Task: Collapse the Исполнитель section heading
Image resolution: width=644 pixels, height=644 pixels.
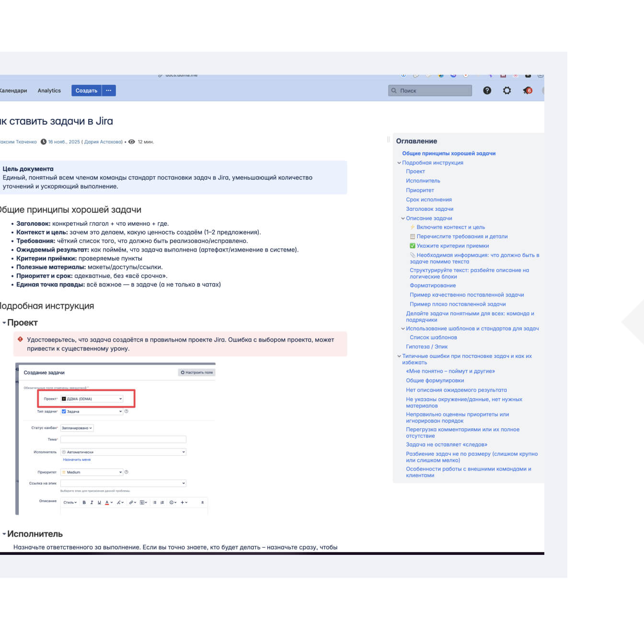Action: pyautogui.click(x=4, y=534)
